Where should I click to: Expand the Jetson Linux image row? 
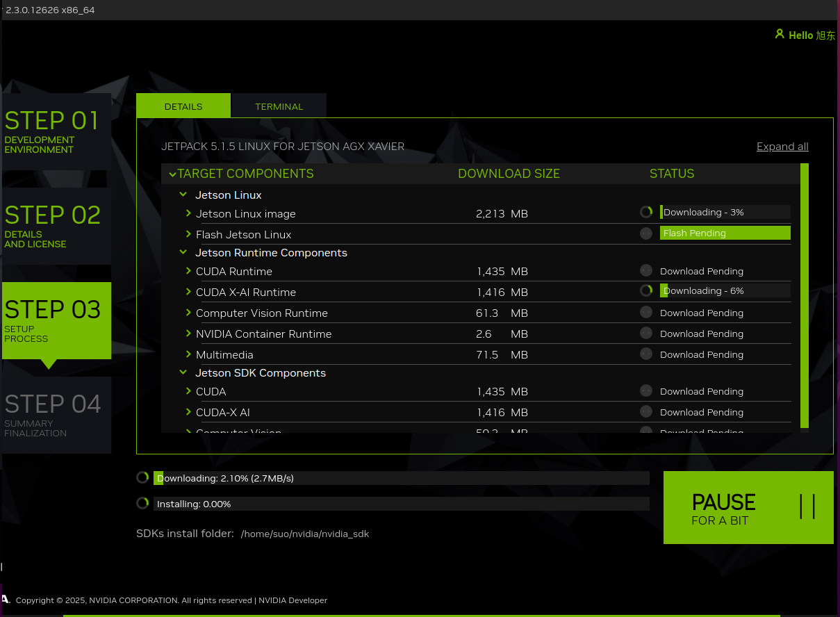(189, 213)
